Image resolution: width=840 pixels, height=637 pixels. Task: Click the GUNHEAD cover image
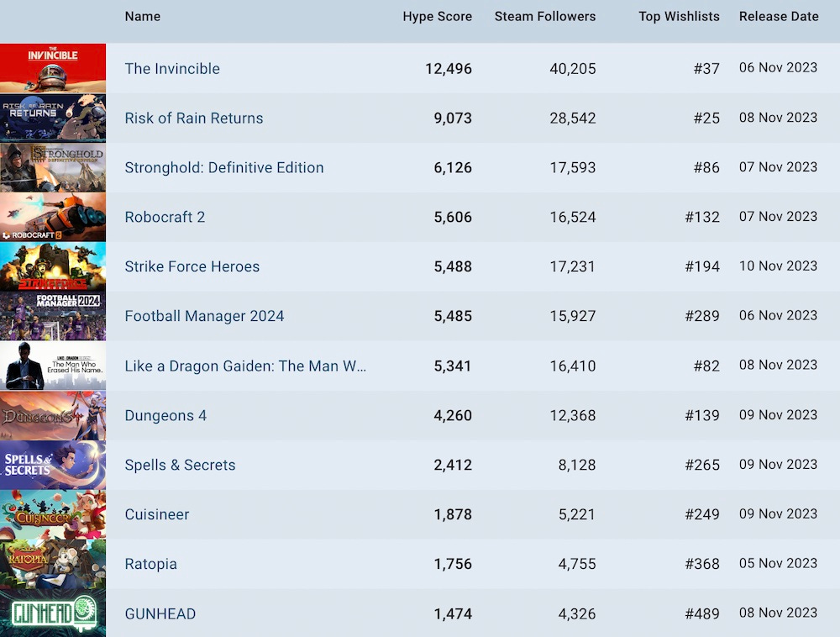click(x=52, y=613)
